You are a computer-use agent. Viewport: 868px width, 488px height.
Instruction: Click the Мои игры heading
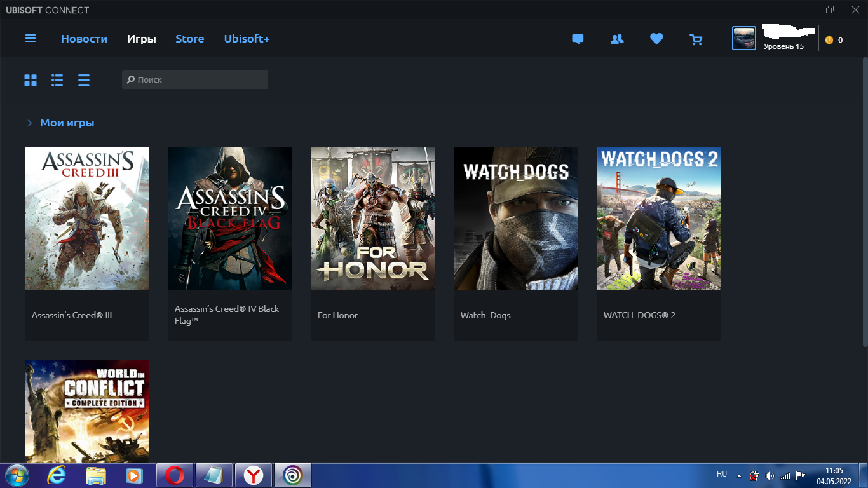coord(67,123)
